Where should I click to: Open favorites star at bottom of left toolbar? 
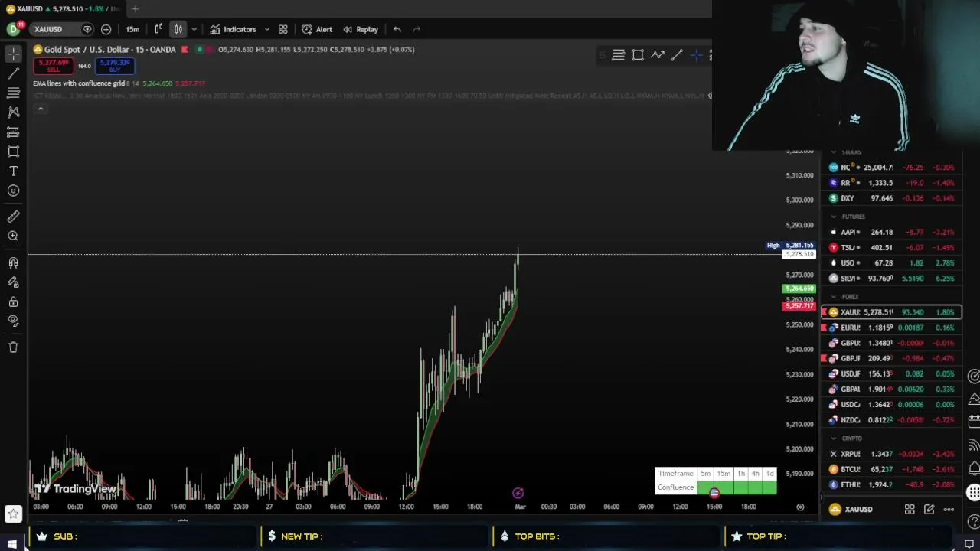tap(13, 514)
